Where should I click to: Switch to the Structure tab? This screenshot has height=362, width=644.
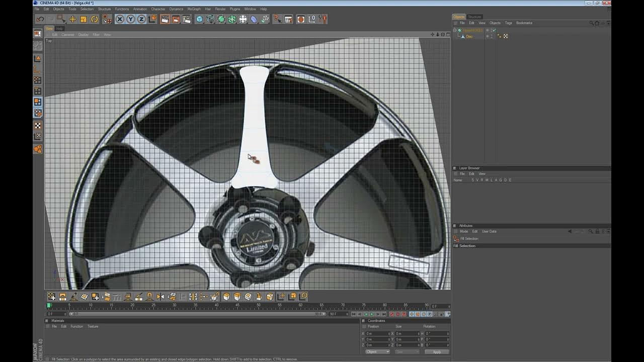pos(474,17)
